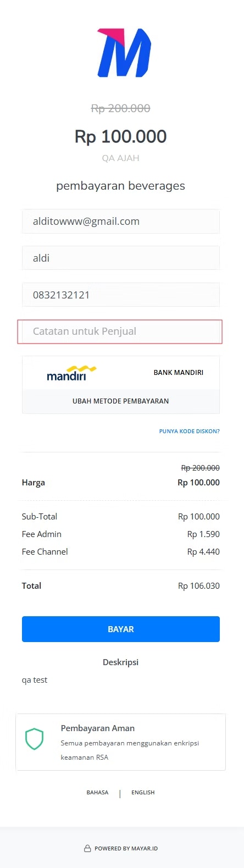Click the green shield security icon
Screen dimensions: 244x868
coord(34,739)
